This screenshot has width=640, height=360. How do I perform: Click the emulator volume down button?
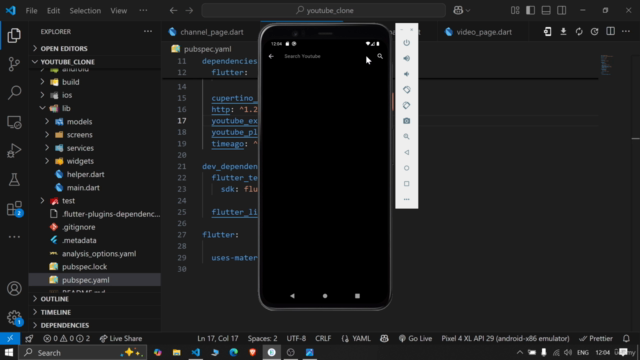pos(407,74)
